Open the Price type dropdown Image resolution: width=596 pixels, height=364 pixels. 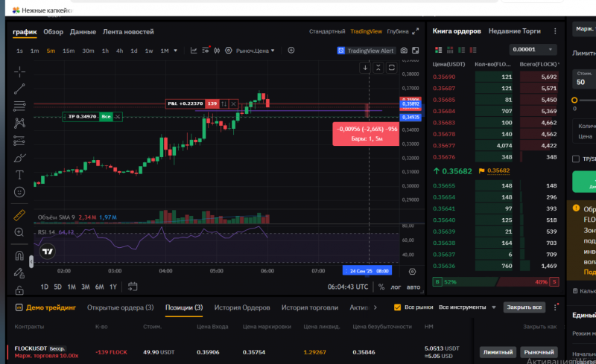[x=256, y=51]
